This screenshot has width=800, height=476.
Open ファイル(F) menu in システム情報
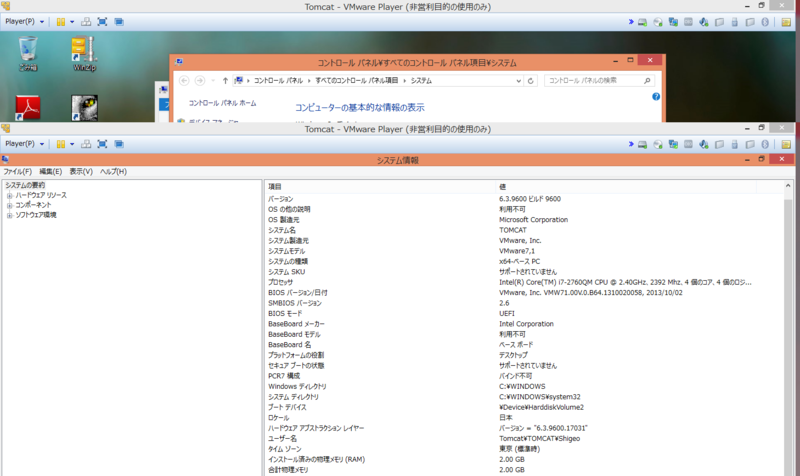(x=18, y=171)
